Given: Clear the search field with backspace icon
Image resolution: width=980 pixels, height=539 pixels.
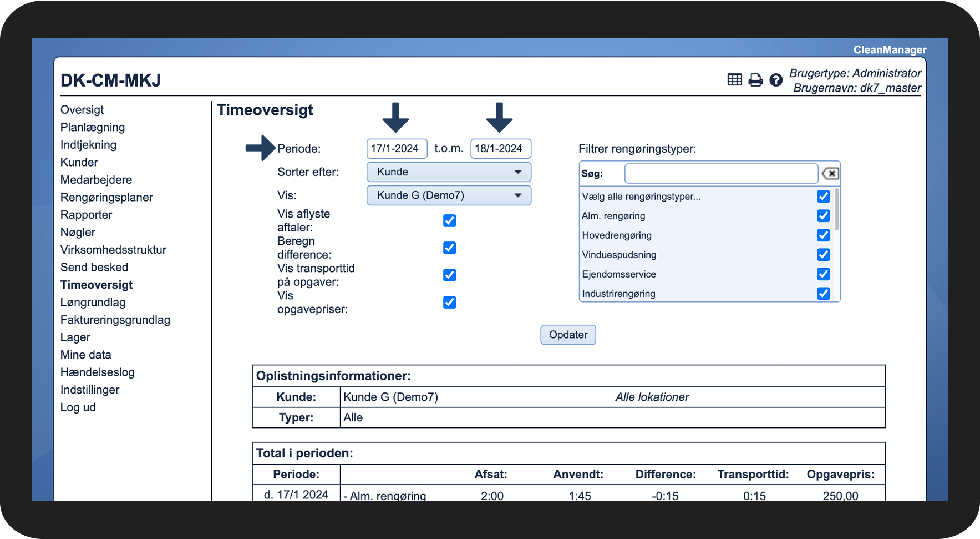Looking at the screenshot, I should click(830, 174).
